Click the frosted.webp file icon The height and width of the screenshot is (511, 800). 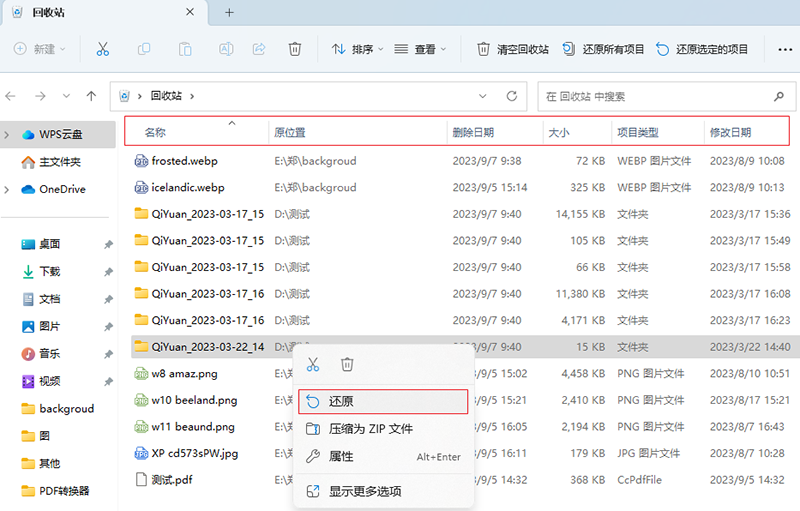pyautogui.click(x=141, y=161)
